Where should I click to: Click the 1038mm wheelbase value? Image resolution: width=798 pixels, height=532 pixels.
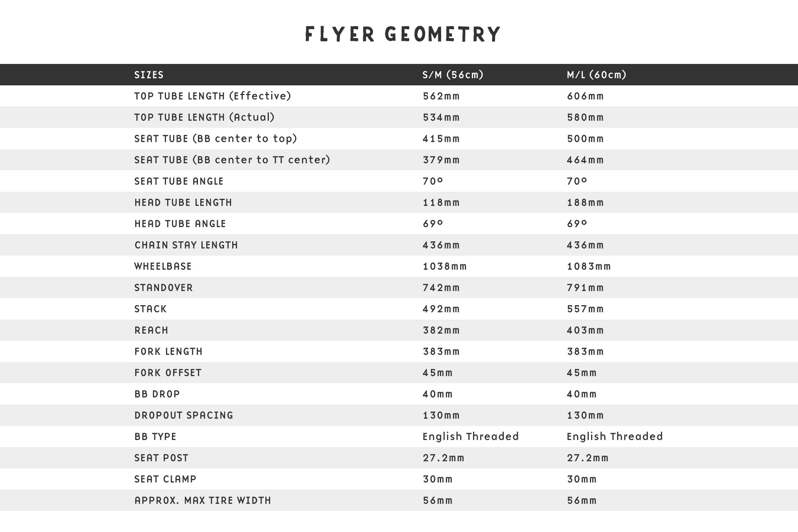tap(445, 267)
